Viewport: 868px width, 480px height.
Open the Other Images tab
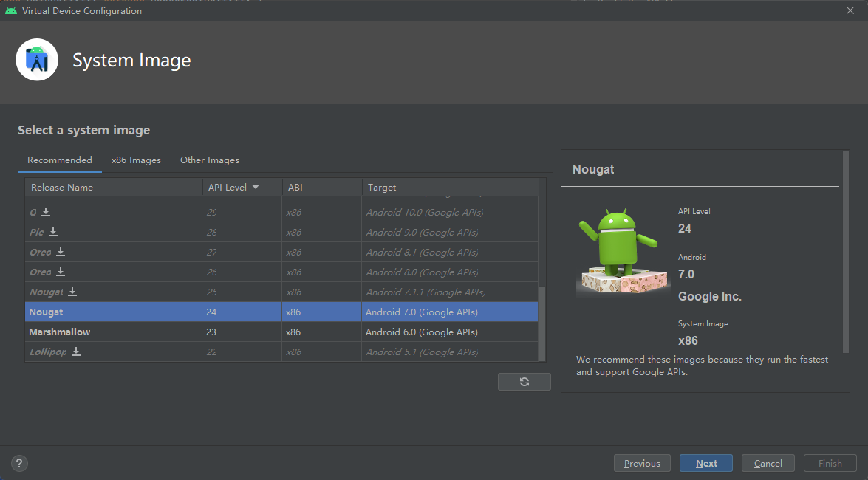tap(210, 160)
